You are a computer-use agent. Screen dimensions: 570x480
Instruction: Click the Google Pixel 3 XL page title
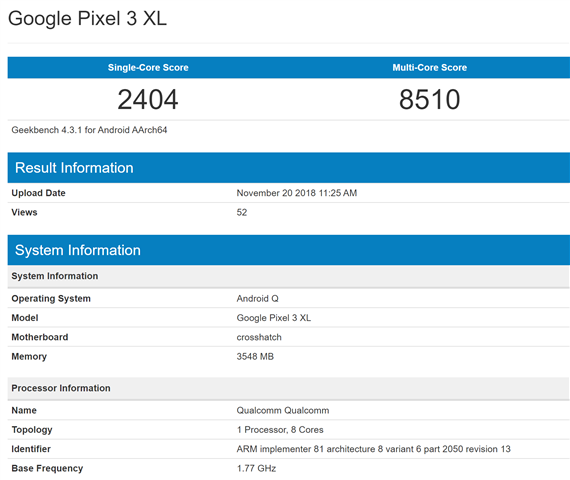pos(87,18)
